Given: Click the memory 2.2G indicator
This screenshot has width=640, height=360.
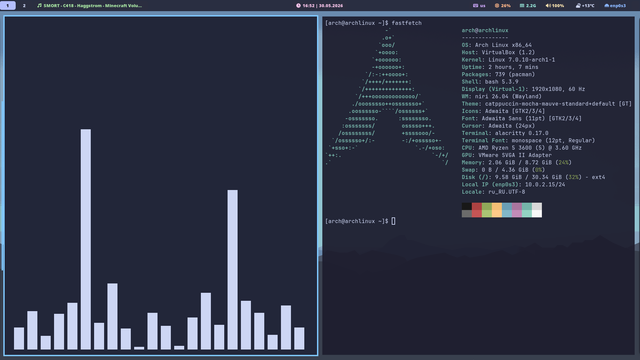Looking at the screenshot, I should pyautogui.click(x=528, y=6).
